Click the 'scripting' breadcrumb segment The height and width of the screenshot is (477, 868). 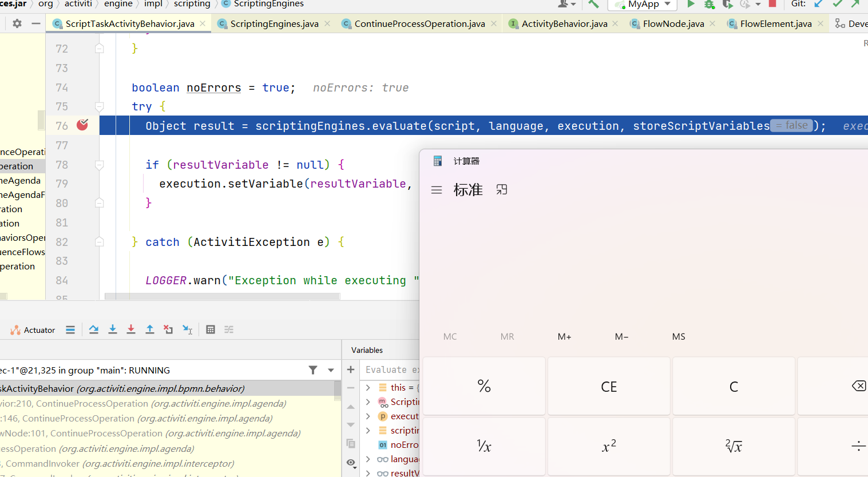(x=192, y=4)
